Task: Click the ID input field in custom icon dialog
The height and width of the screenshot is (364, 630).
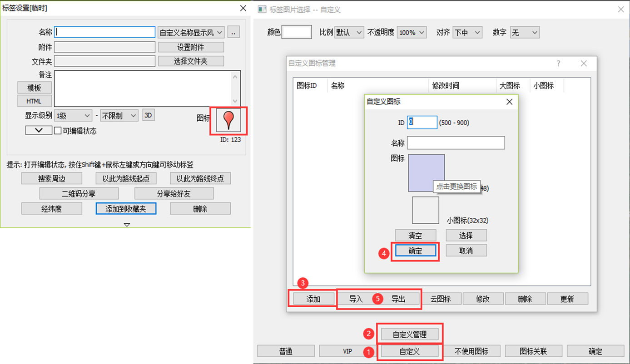Action: tap(422, 123)
